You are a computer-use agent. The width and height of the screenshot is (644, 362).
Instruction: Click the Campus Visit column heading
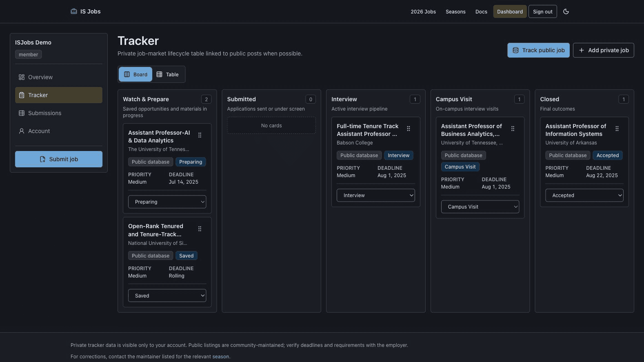pyautogui.click(x=454, y=99)
